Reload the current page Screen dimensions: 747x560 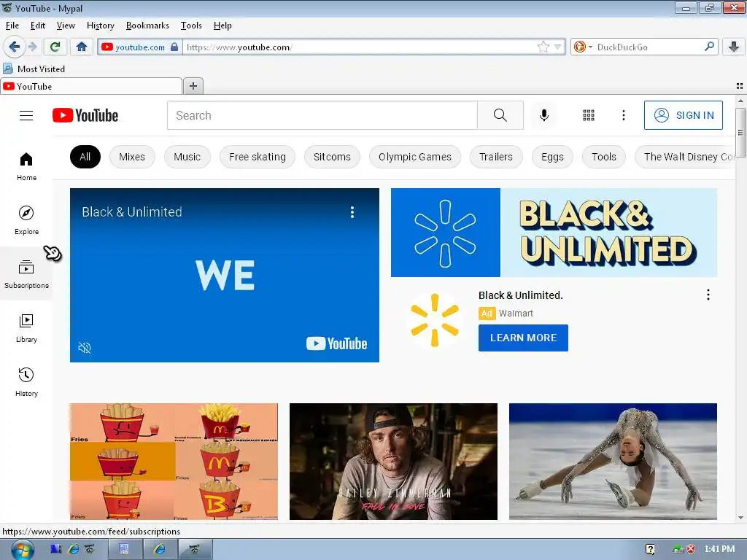[55, 47]
